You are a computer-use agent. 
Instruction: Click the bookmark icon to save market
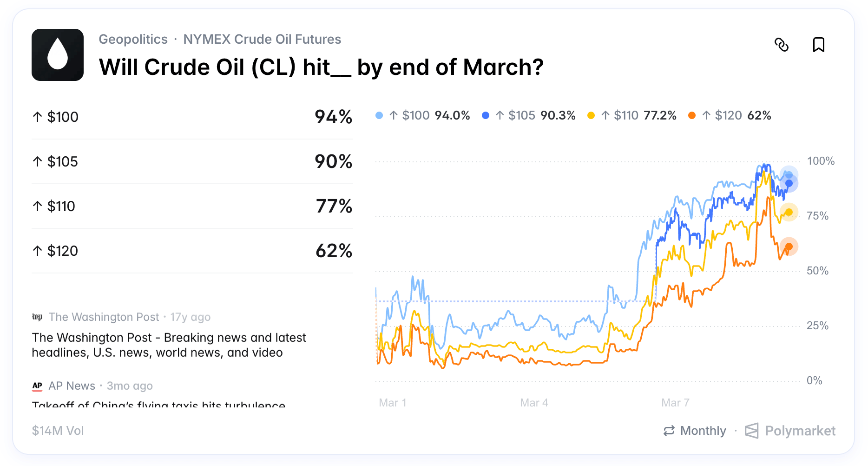click(x=818, y=45)
